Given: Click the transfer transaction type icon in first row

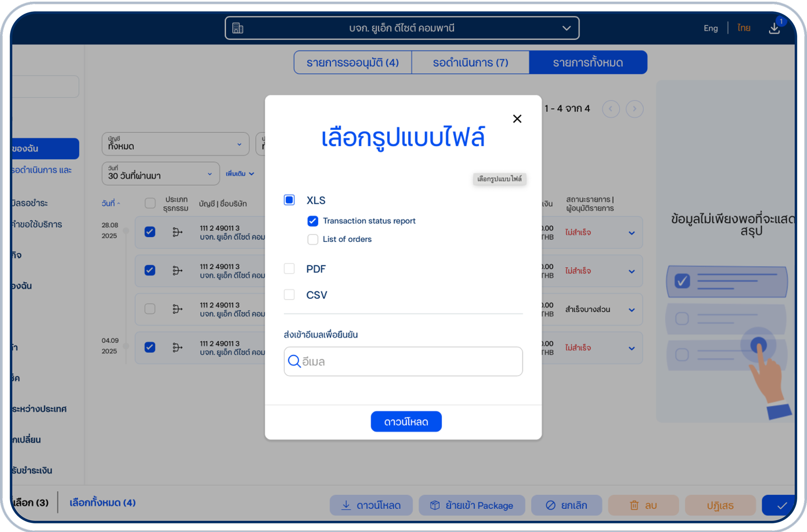Looking at the screenshot, I should pyautogui.click(x=177, y=232).
